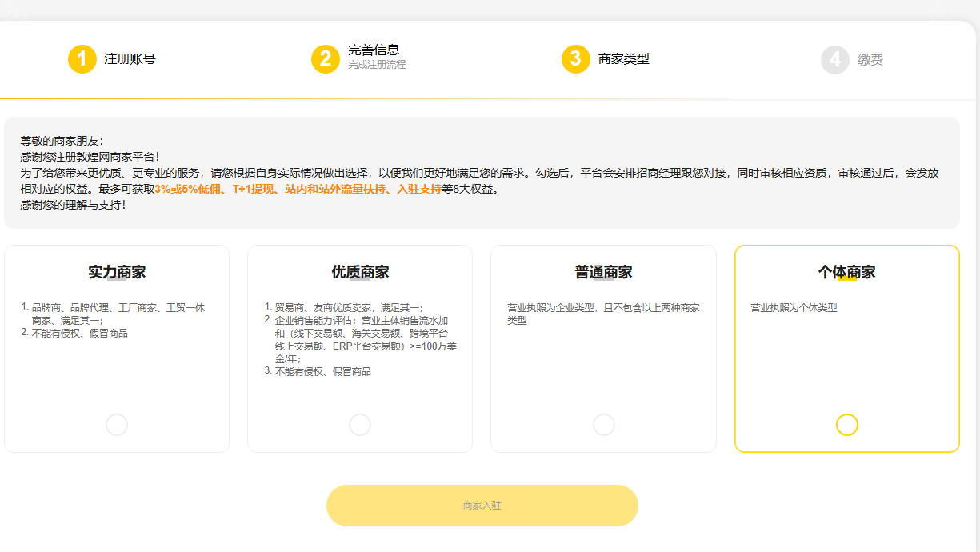The width and height of the screenshot is (980, 552).
Task: Click the orange highlighted benefits text
Action: (298, 190)
